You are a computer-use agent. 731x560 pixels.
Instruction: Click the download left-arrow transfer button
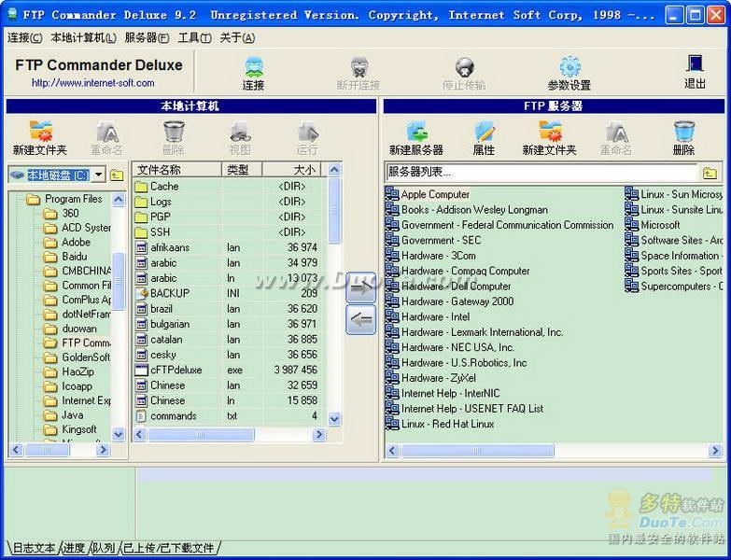click(x=361, y=319)
